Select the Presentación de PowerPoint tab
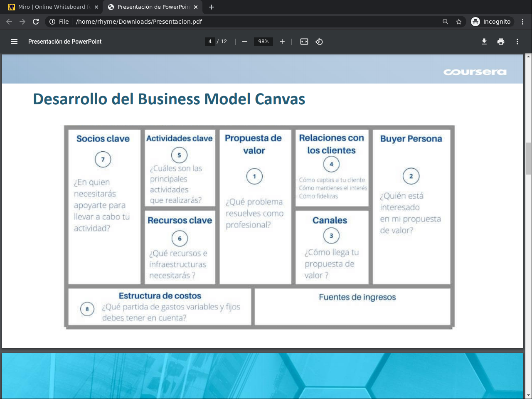 click(x=150, y=7)
